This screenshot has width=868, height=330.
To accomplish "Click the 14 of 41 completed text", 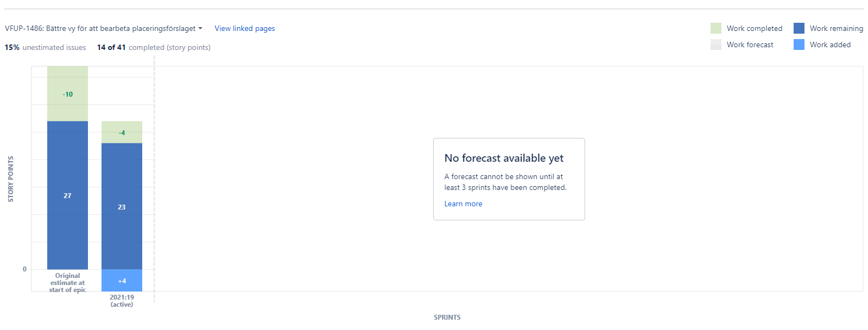I will point(154,47).
